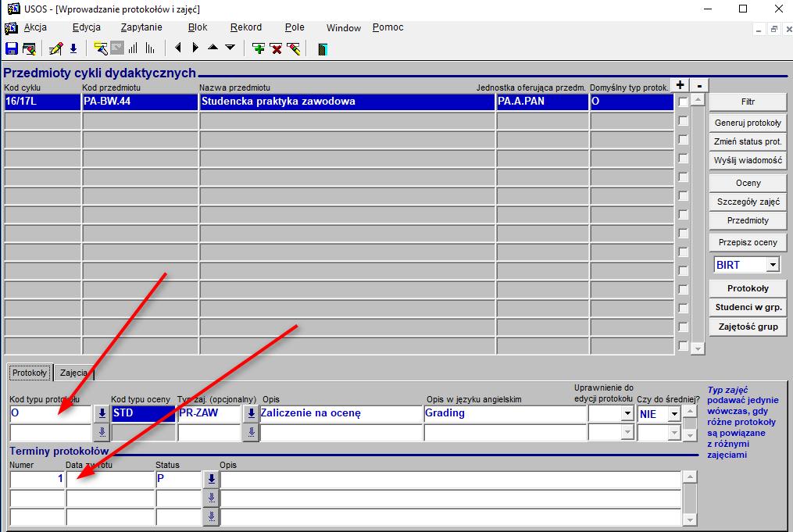Open the Uprawnienie do edycji protokołu dropdown

[x=627, y=414]
